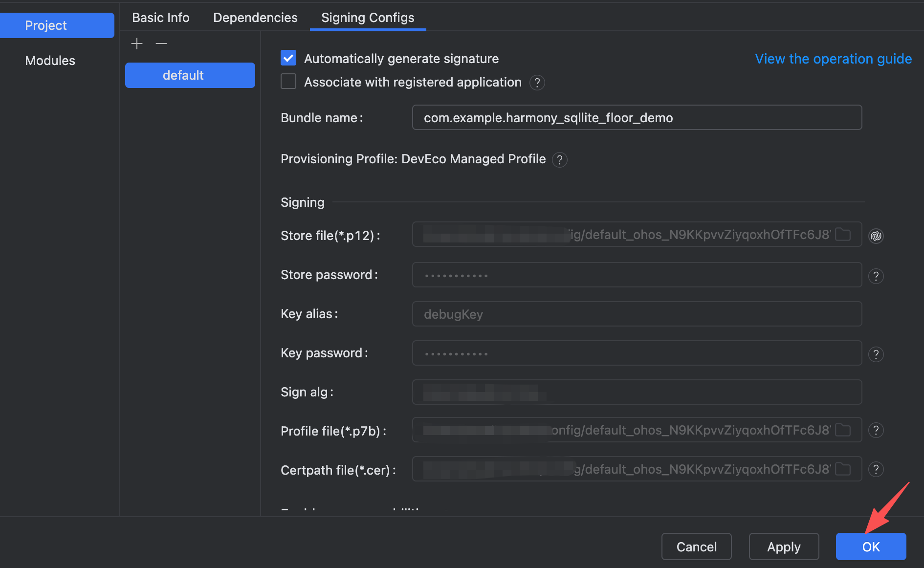Open help icon next to Store password
Image resolution: width=924 pixels, height=568 pixels.
click(876, 276)
